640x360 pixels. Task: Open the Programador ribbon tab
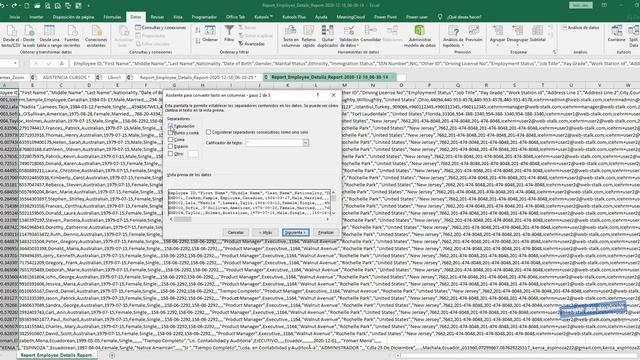pos(204,17)
